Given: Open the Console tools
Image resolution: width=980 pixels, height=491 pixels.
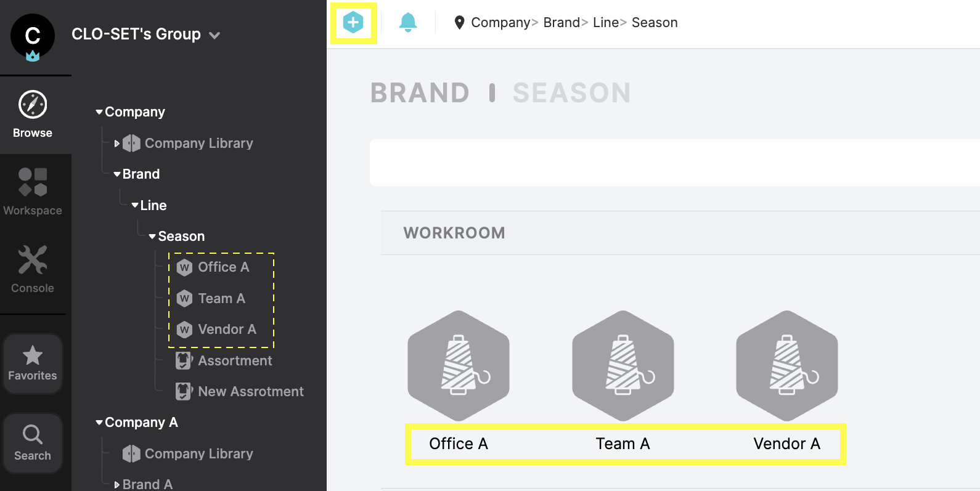Looking at the screenshot, I should tap(33, 269).
